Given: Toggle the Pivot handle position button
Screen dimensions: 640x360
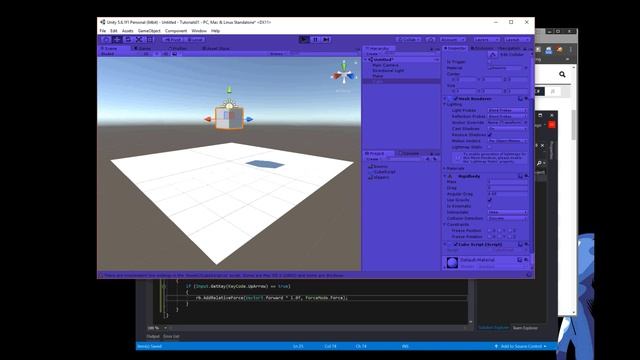Looking at the screenshot, I should pyautogui.click(x=172, y=40).
